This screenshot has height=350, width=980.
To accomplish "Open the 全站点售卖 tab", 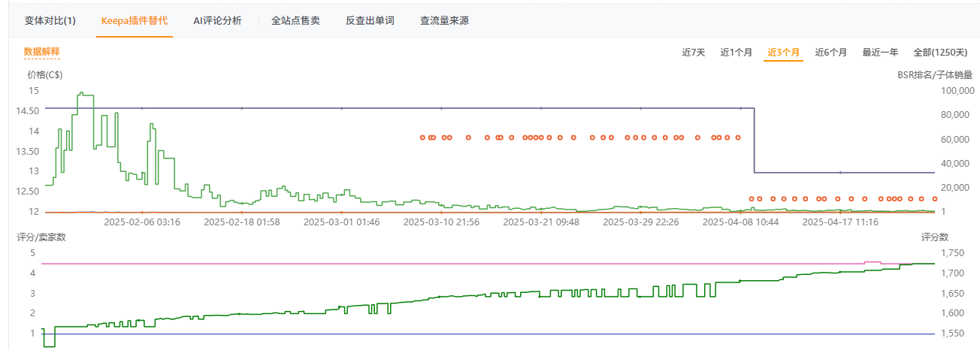I will click(295, 20).
